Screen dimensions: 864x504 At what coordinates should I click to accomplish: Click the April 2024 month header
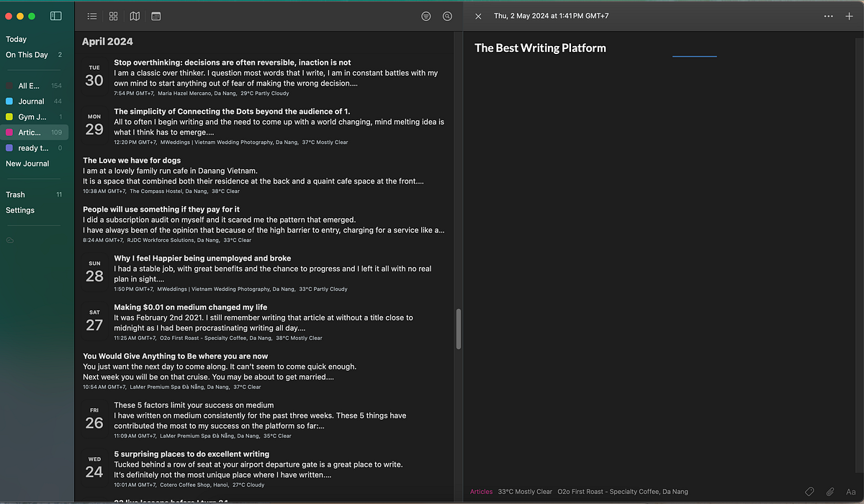point(107,42)
